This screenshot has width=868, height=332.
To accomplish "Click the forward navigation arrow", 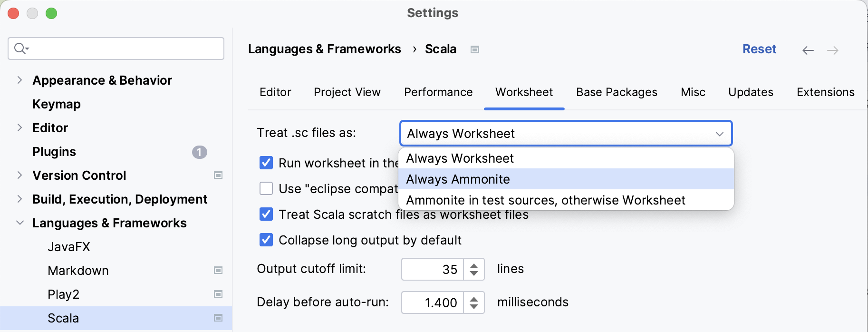I will (x=832, y=50).
